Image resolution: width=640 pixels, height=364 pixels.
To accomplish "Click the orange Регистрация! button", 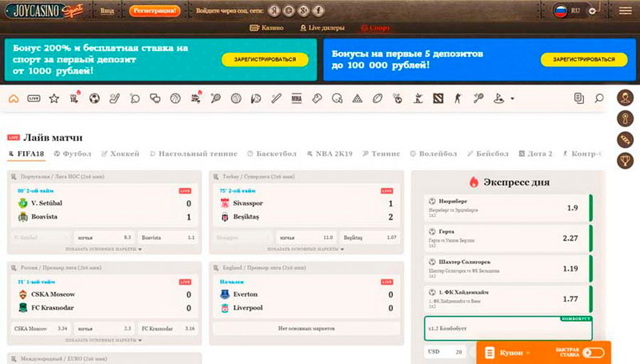I will [x=154, y=11].
